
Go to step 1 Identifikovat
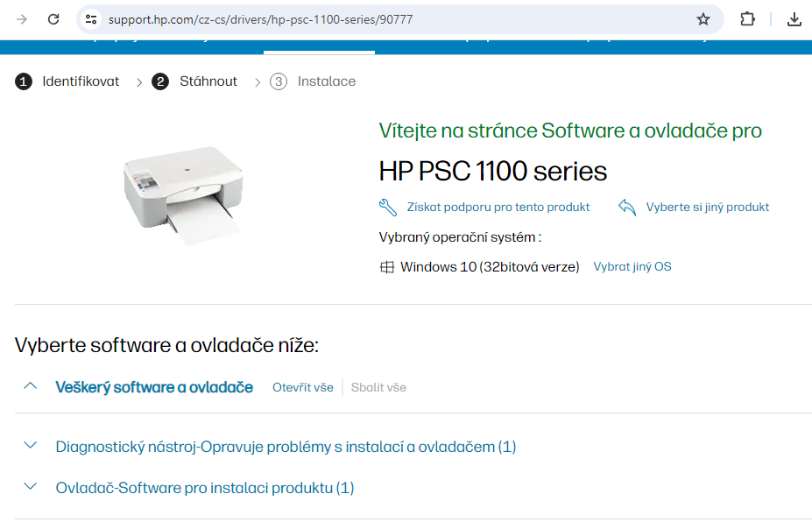(67, 81)
